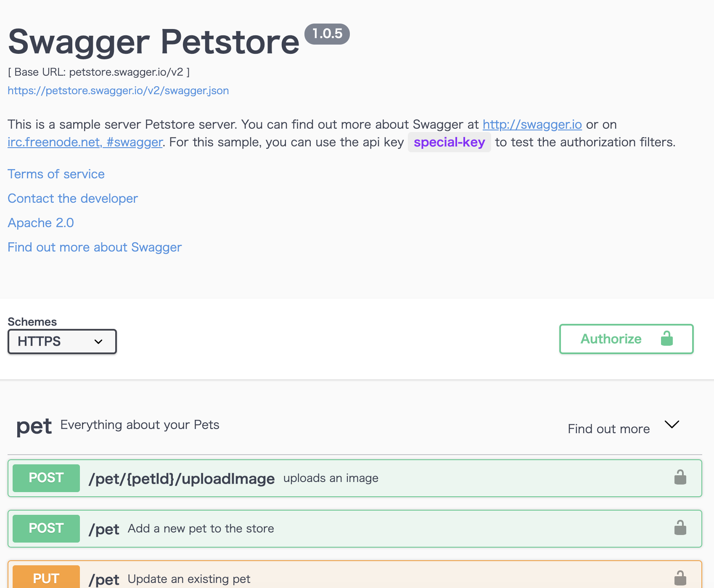Click the 1.0.5 version badge
The height and width of the screenshot is (588, 714).
tap(327, 34)
